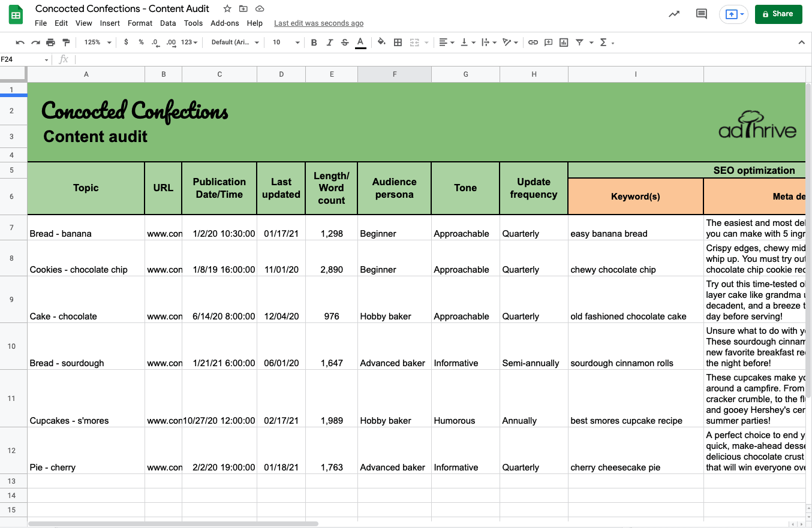Format as percent icon
The image size is (812, 528).
point(141,43)
